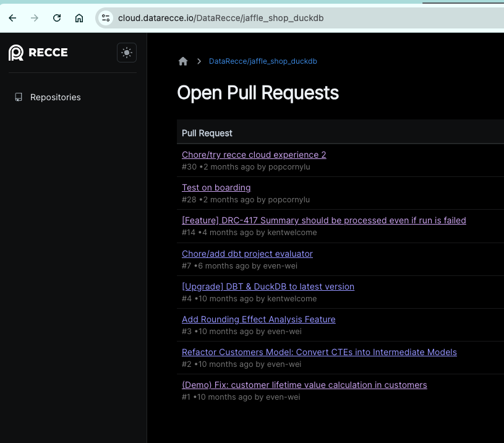Go back to the previous browser page
504x443 pixels.
12,18
